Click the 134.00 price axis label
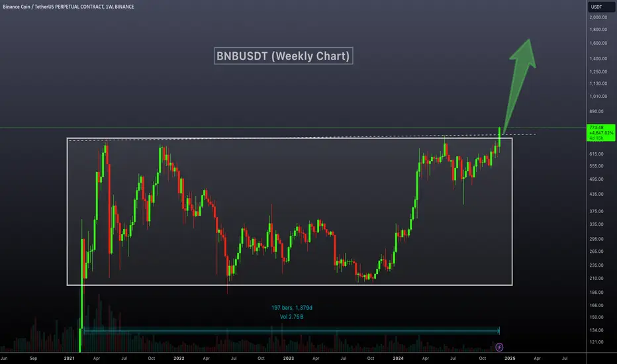 (x=596, y=330)
